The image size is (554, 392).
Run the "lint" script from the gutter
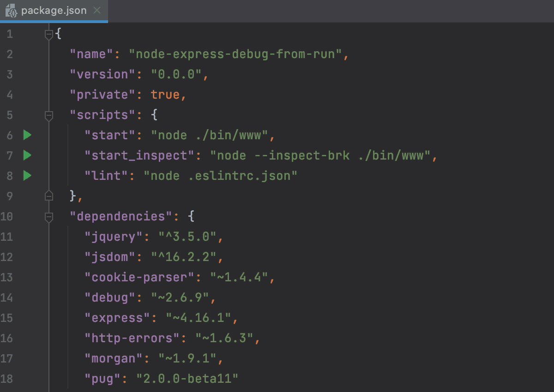coord(27,176)
